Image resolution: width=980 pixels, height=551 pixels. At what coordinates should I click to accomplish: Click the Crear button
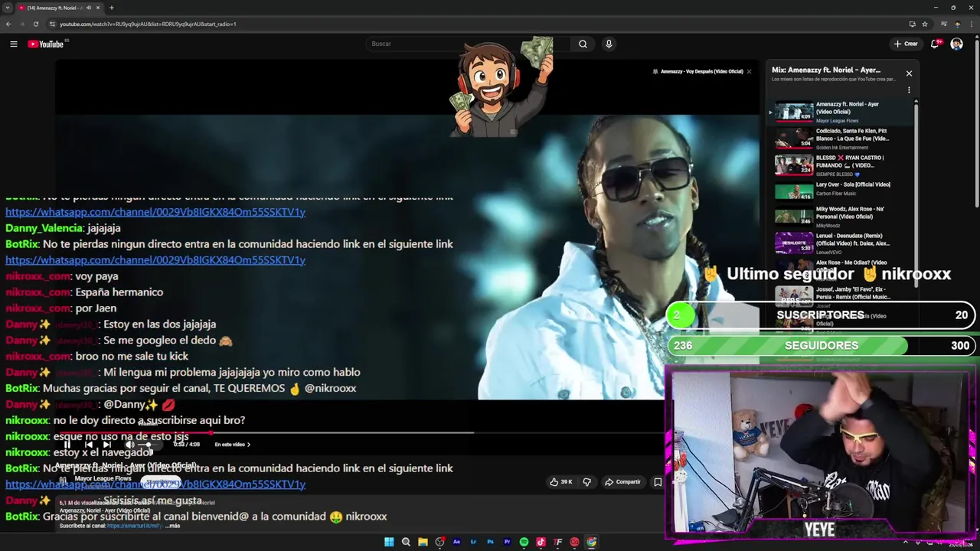(x=906, y=44)
